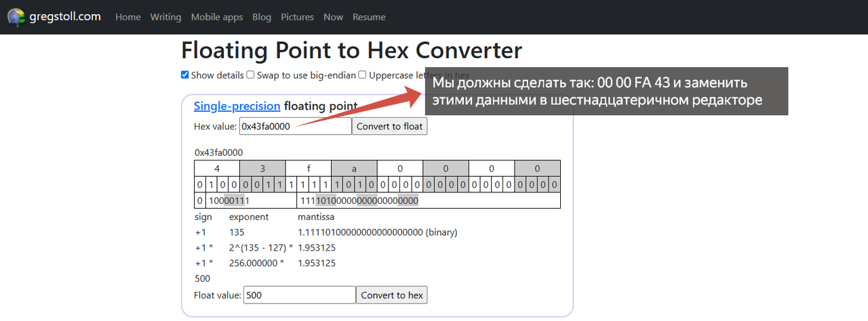Open the Now navigation item
The height and width of the screenshot is (321, 868).
click(x=334, y=17)
